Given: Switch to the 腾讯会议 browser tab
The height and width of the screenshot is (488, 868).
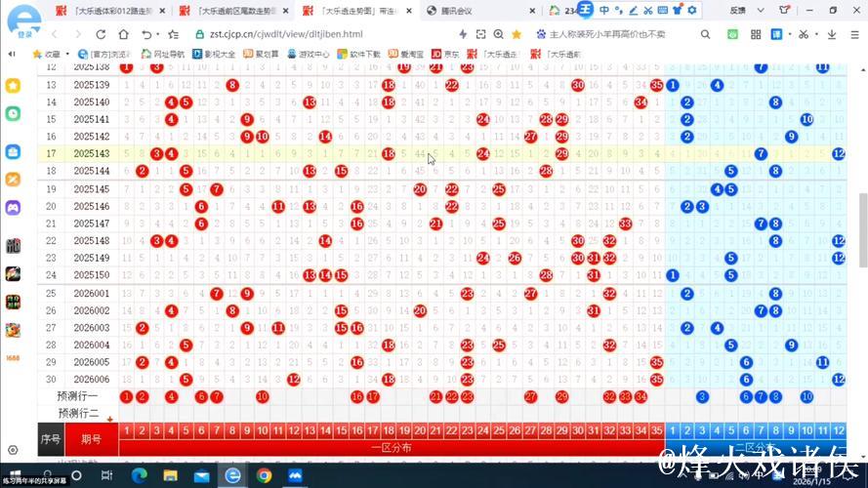Looking at the screenshot, I should pyautogui.click(x=459, y=11).
